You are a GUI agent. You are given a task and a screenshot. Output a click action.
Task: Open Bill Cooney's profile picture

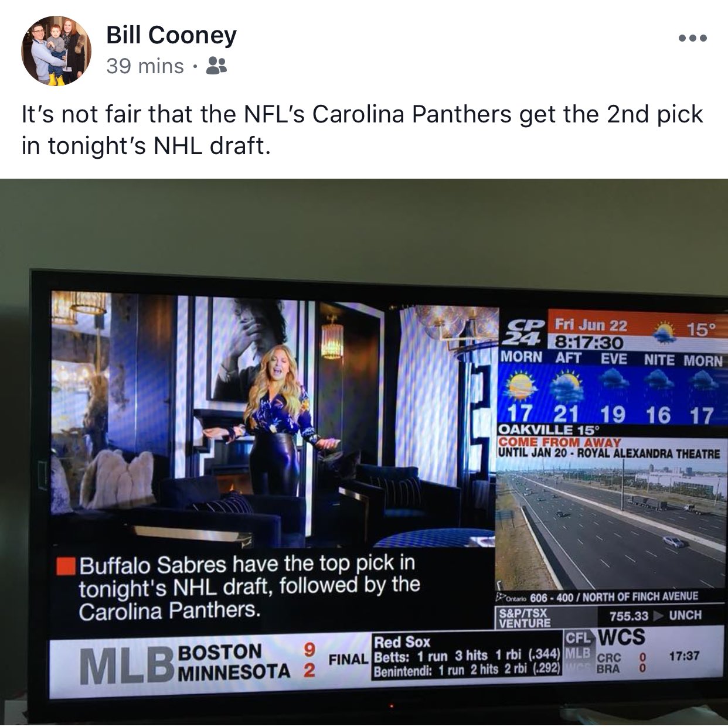tap(56, 51)
